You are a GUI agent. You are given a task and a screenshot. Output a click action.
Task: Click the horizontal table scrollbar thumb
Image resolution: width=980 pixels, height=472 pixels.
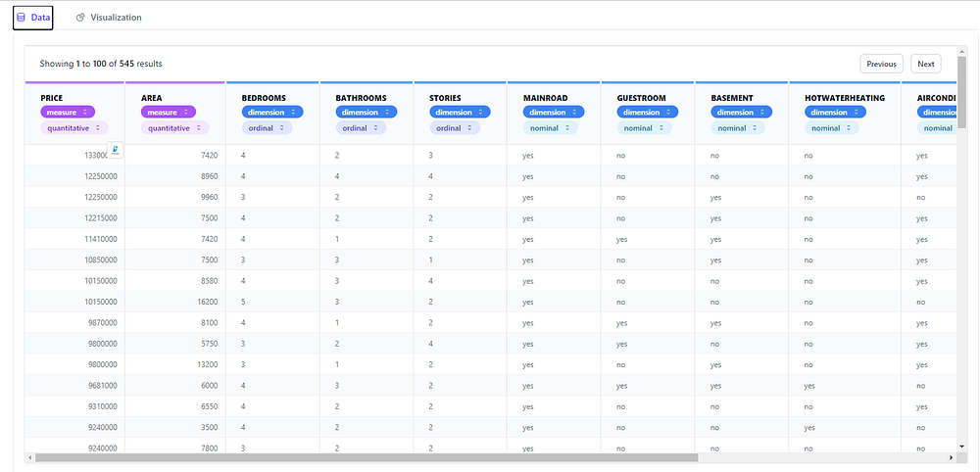(x=367, y=457)
